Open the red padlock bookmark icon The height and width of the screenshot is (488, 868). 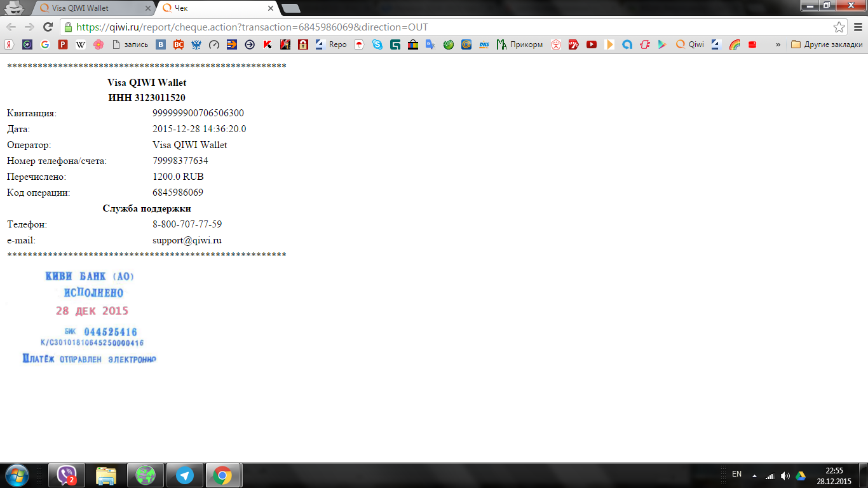pos(303,44)
